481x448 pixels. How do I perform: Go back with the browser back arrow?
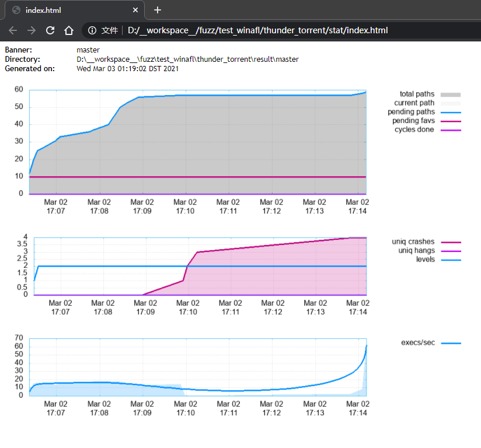(x=13, y=30)
